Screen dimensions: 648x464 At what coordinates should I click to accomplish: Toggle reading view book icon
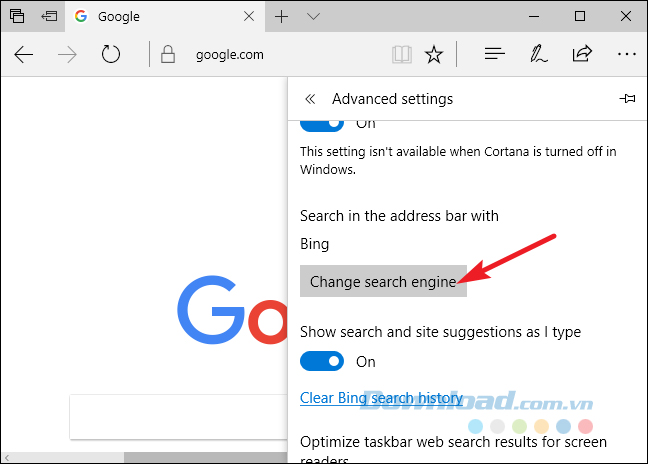(x=402, y=54)
